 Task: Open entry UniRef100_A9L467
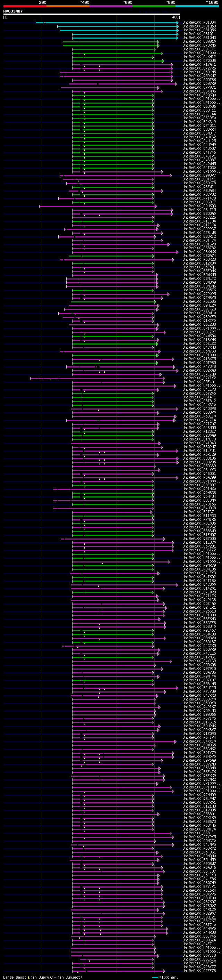coord(199,631)
